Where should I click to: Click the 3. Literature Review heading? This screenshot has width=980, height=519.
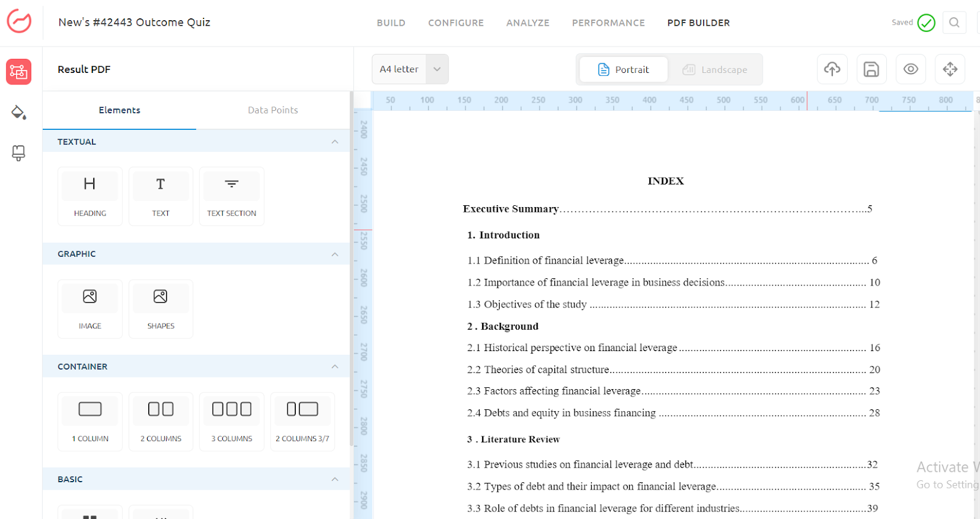pos(513,439)
